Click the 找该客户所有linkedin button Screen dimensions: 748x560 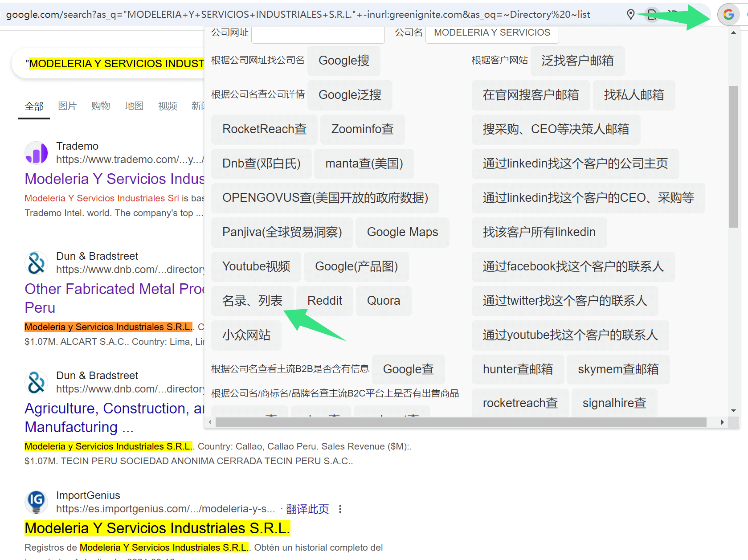click(x=540, y=232)
